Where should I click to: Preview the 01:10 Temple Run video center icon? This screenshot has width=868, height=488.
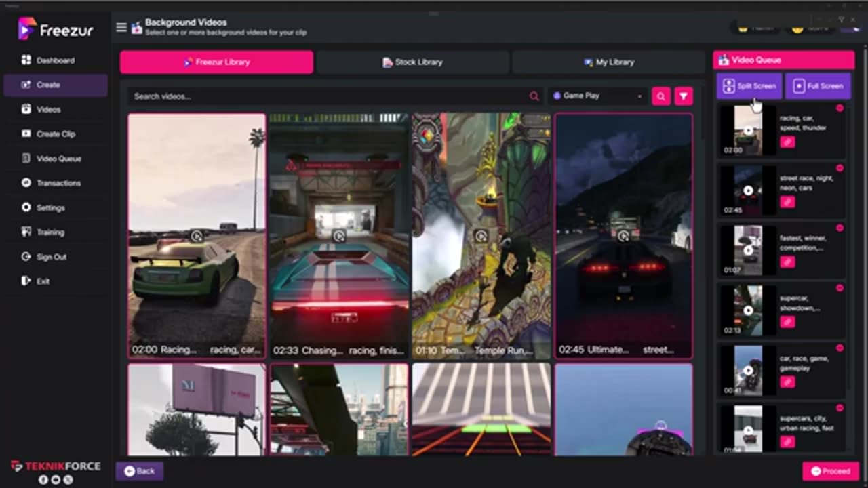[x=481, y=236]
